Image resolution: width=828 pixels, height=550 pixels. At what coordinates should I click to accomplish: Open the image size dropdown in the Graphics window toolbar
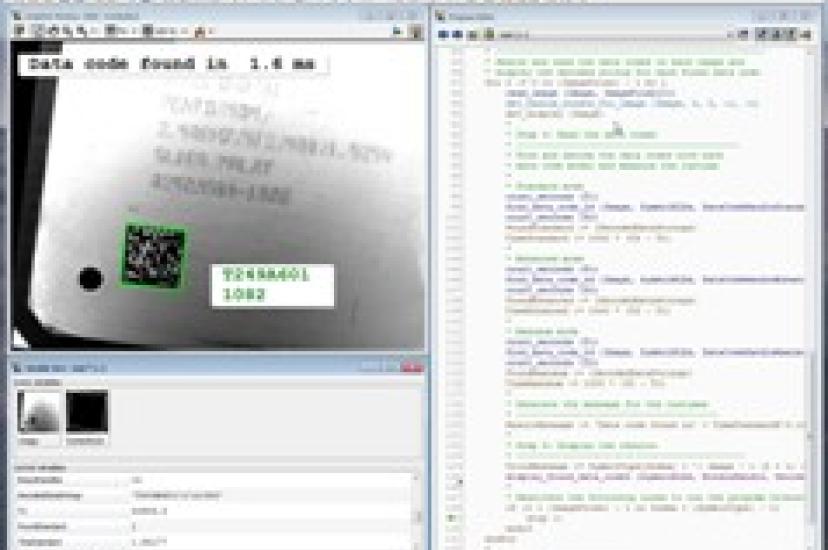pos(117,31)
